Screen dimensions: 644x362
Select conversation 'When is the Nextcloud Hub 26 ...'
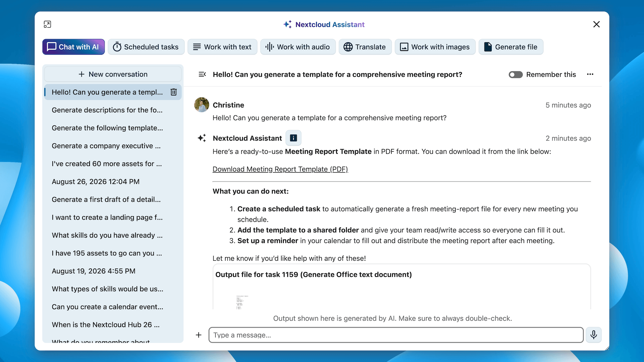113,324
